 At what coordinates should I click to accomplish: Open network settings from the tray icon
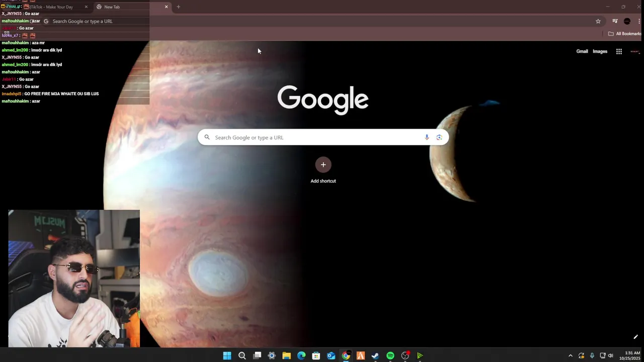click(603, 356)
